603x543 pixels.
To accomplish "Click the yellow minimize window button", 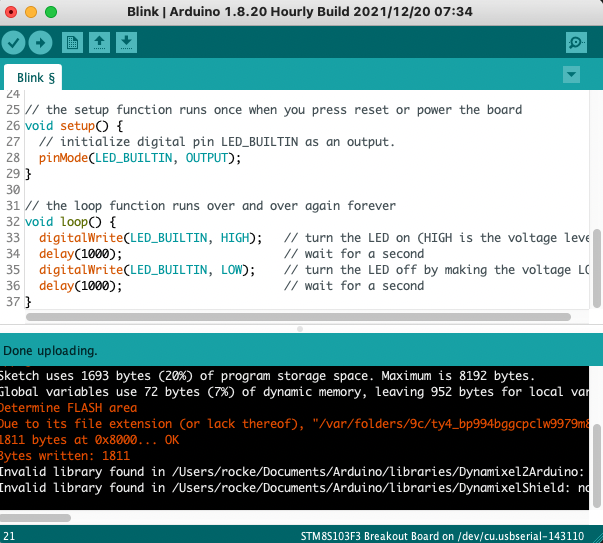I will pos(31,12).
